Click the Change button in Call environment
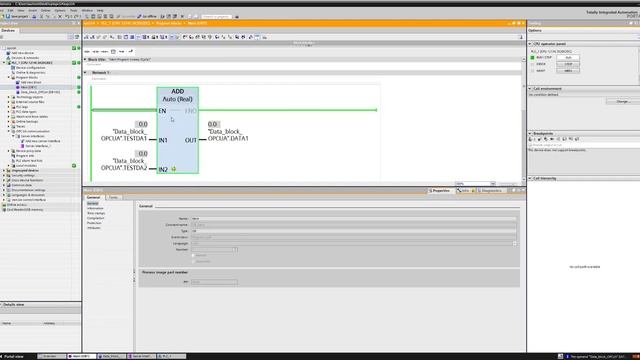The image size is (640, 360). [x=622, y=101]
